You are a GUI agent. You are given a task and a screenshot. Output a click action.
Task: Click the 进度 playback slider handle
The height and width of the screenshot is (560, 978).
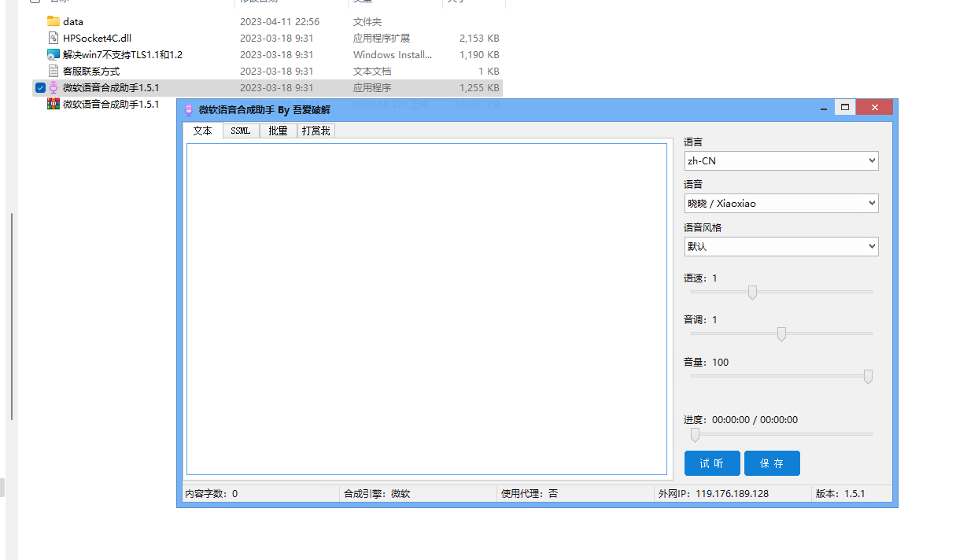coord(695,435)
